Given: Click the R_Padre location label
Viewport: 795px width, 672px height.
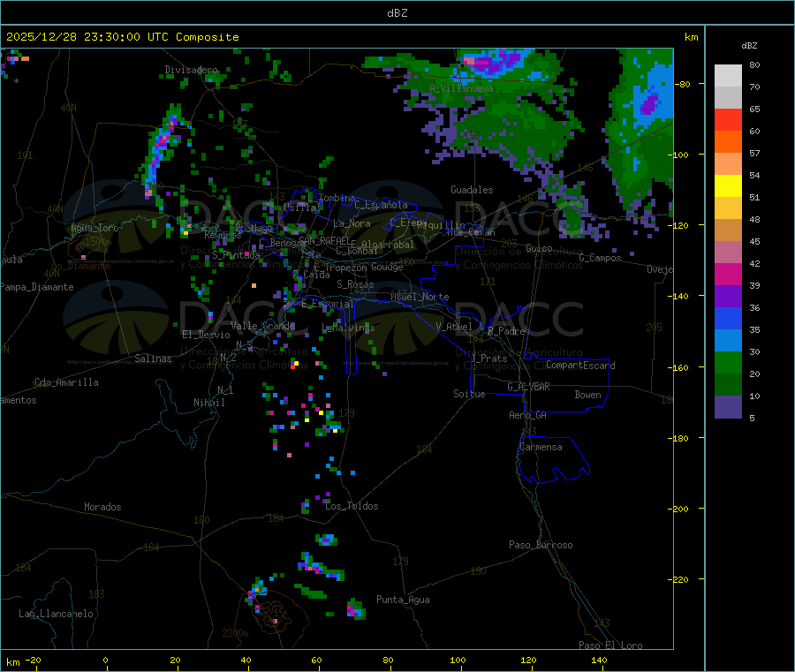Looking at the screenshot, I should point(506,331).
